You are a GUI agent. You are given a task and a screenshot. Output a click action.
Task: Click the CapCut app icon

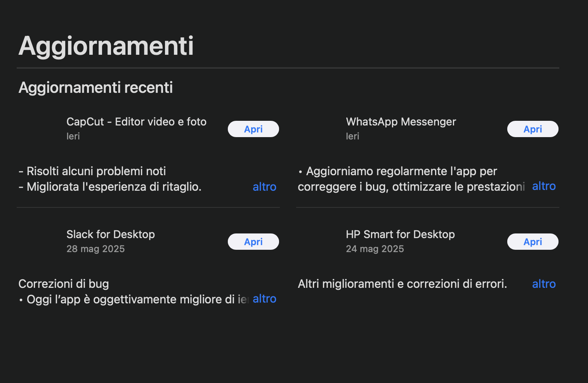click(41, 129)
